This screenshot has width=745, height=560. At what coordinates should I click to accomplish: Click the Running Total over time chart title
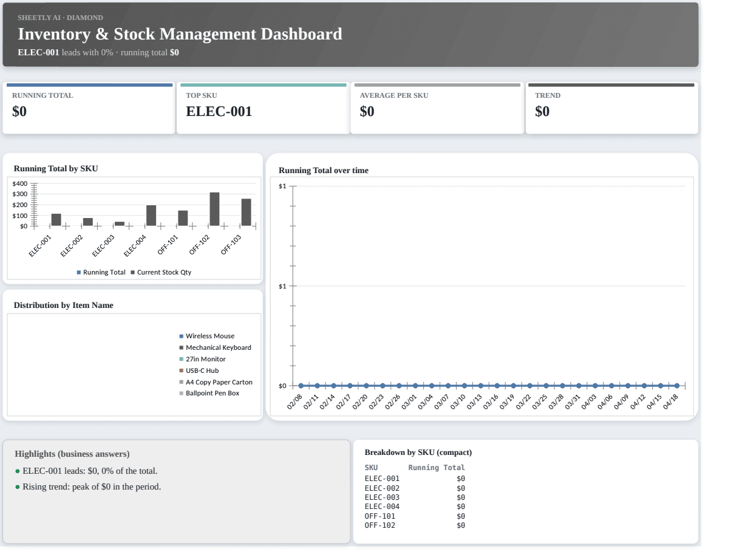coord(324,170)
